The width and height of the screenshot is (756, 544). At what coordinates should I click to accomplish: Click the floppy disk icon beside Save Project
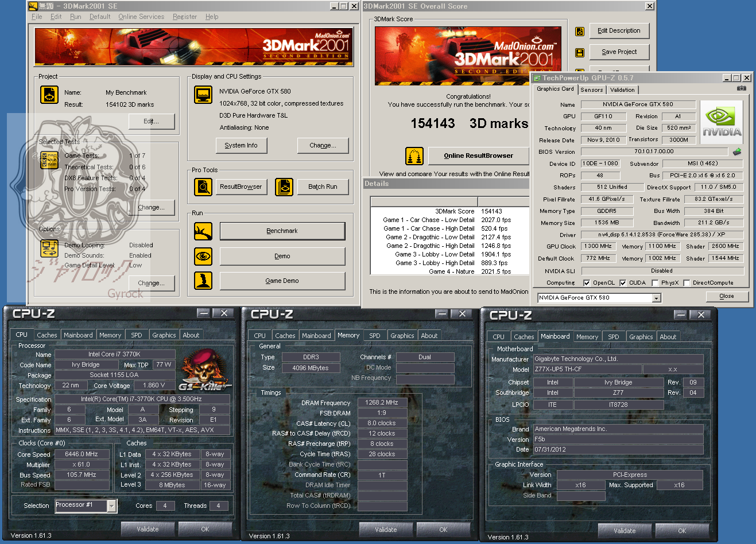click(580, 52)
